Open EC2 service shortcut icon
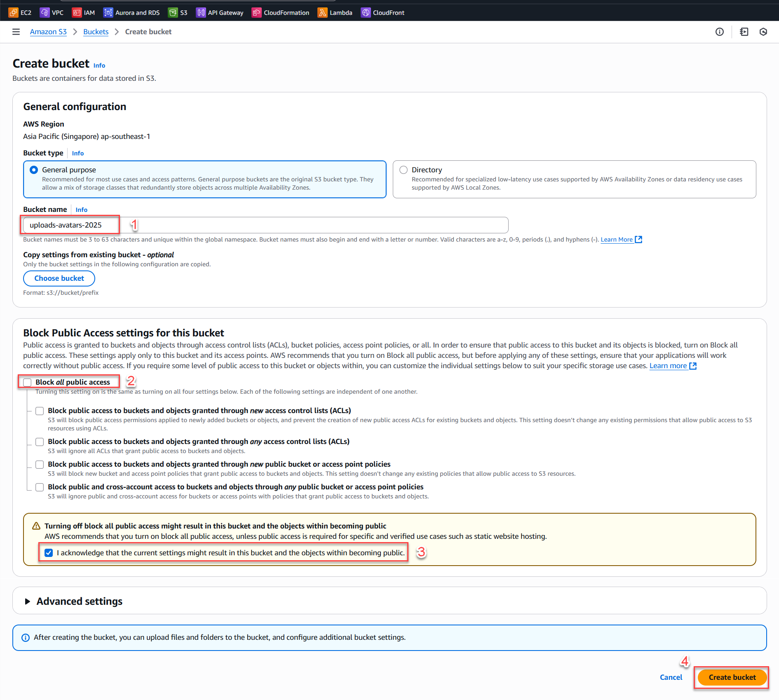The image size is (779, 700). click(x=13, y=13)
